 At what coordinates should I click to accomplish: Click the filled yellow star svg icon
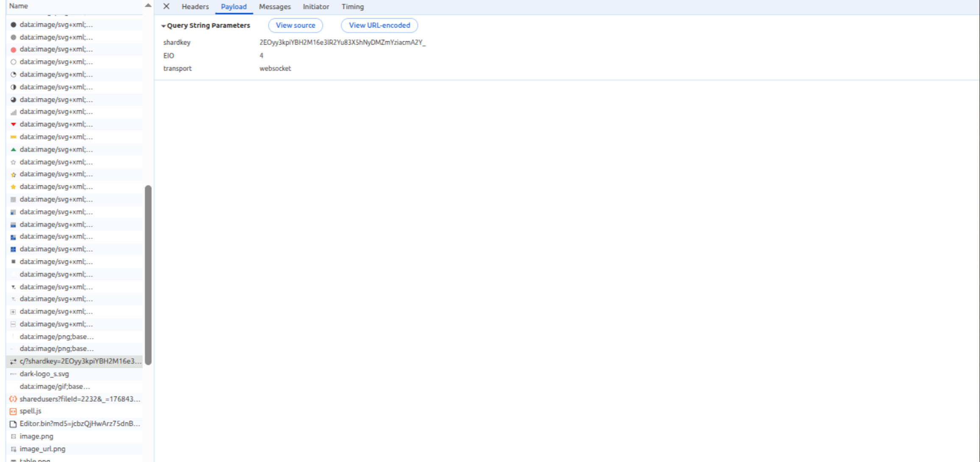click(x=13, y=187)
